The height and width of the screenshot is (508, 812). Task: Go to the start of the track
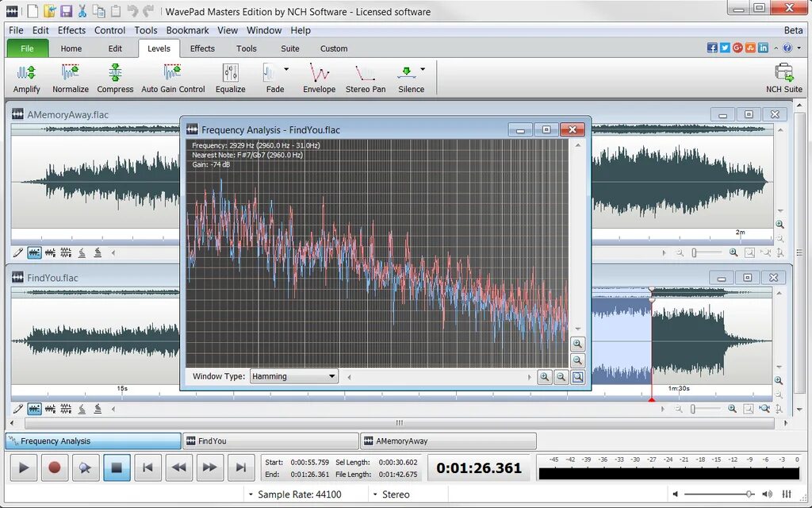(x=147, y=468)
